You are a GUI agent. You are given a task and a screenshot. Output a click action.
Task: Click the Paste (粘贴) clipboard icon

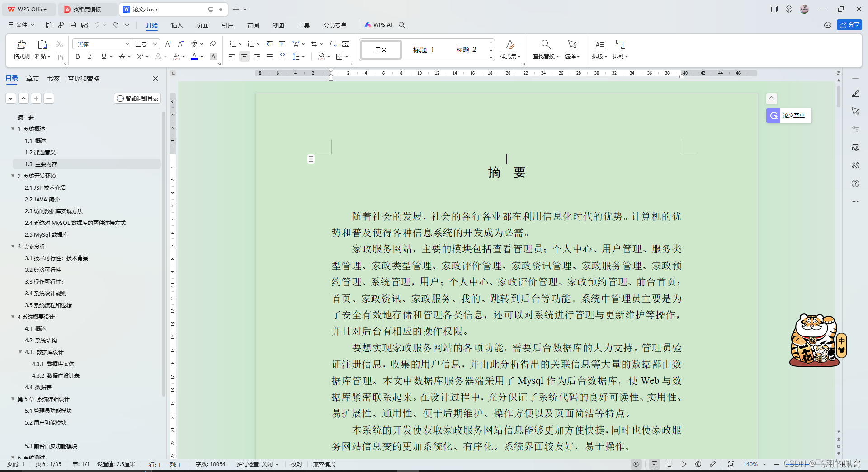click(x=42, y=44)
